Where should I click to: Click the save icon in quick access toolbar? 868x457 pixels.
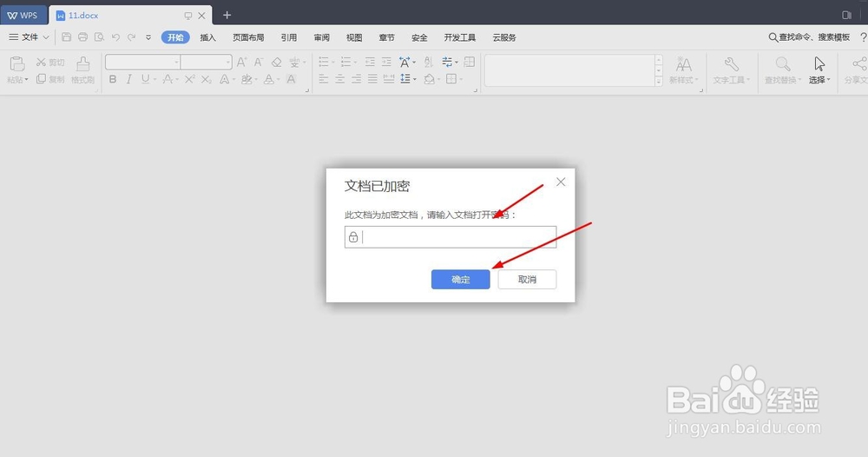(x=67, y=37)
